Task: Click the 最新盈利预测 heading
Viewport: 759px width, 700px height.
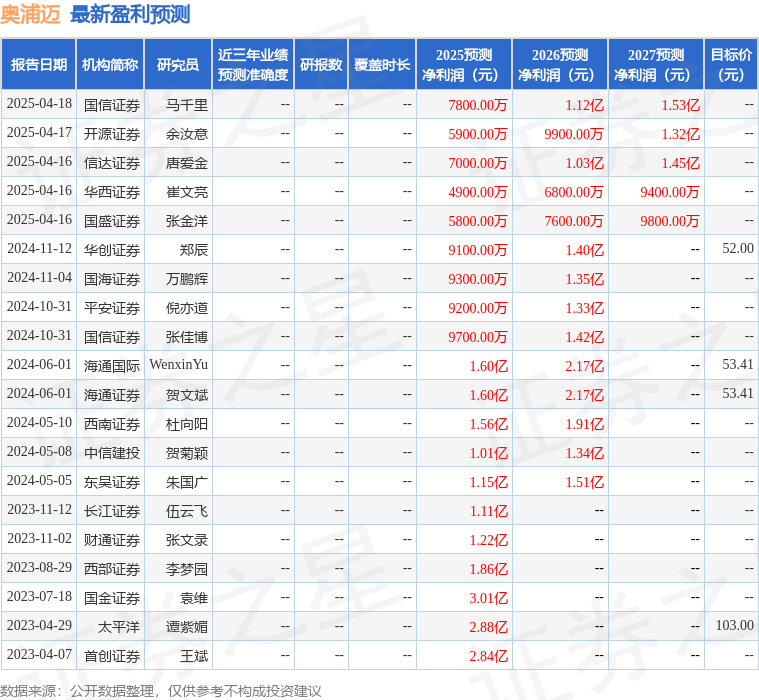Action: [130, 15]
